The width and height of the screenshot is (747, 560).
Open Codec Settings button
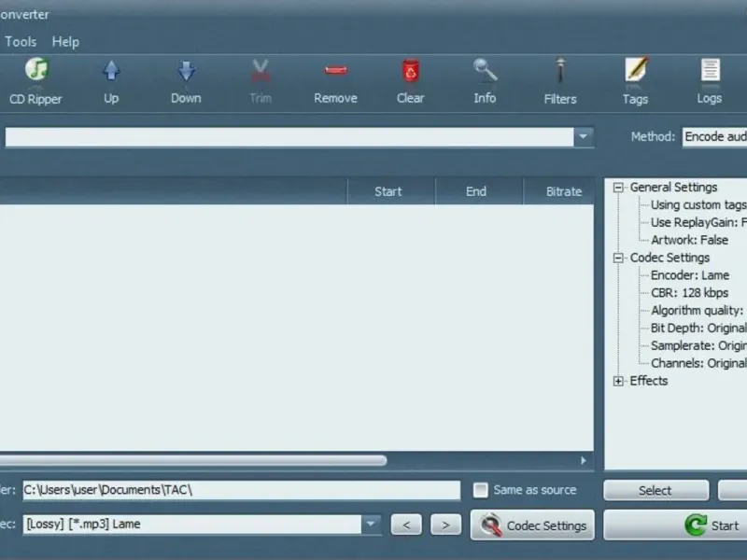tap(532, 525)
